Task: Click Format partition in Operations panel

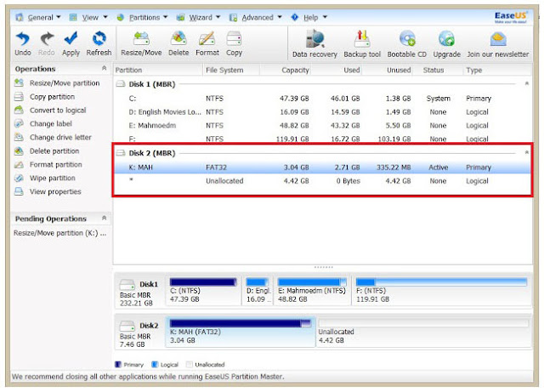Action: (x=55, y=165)
